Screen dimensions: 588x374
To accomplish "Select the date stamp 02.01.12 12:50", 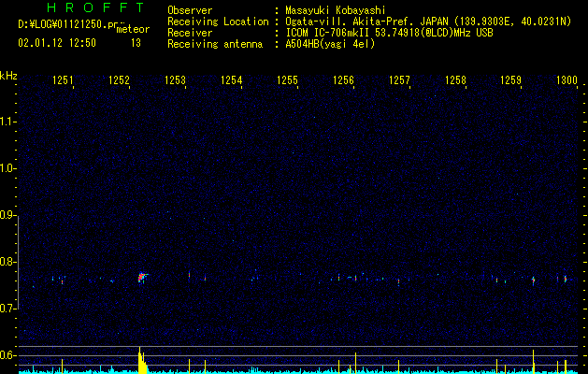I will pyautogui.click(x=57, y=43).
